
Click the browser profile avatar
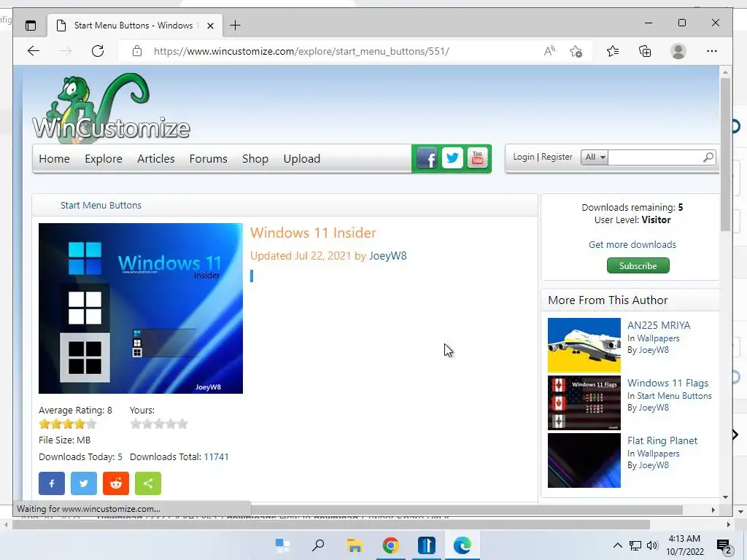coord(678,51)
